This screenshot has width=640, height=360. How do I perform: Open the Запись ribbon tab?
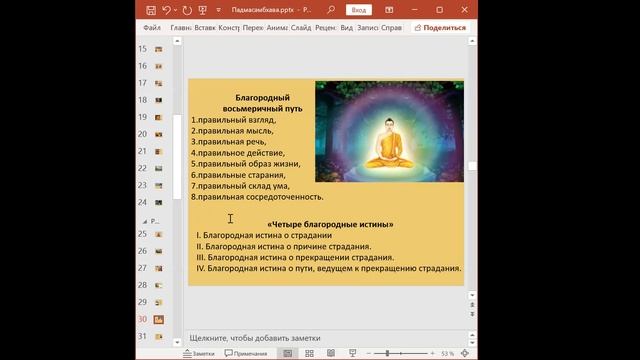[367, 28]
